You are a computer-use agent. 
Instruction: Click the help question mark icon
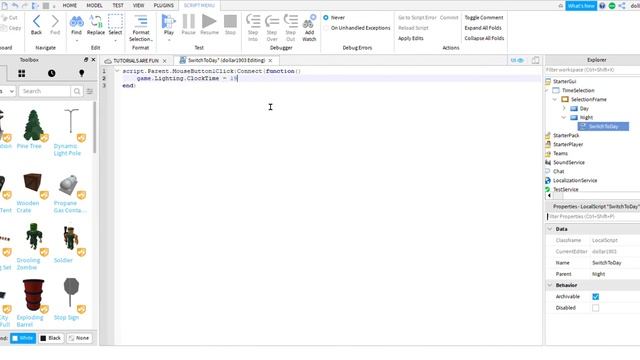(x=602, y=6)
